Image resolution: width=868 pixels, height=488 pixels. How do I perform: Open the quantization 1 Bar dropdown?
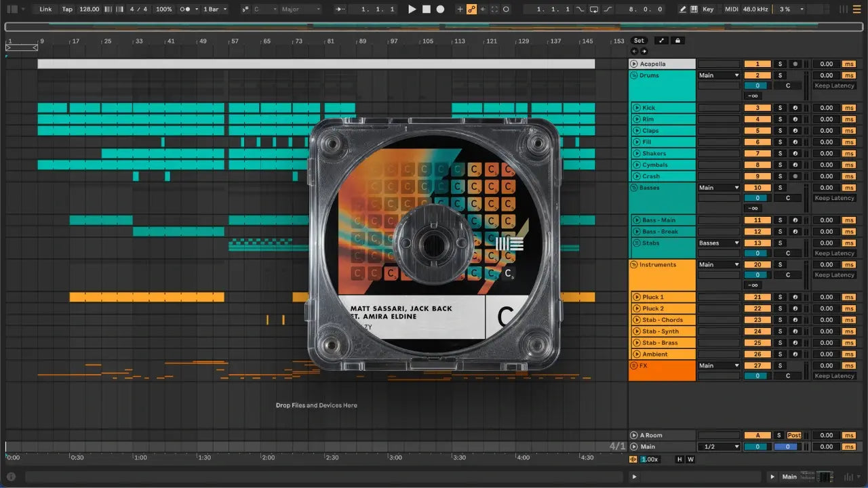click(x=214, y=9)
